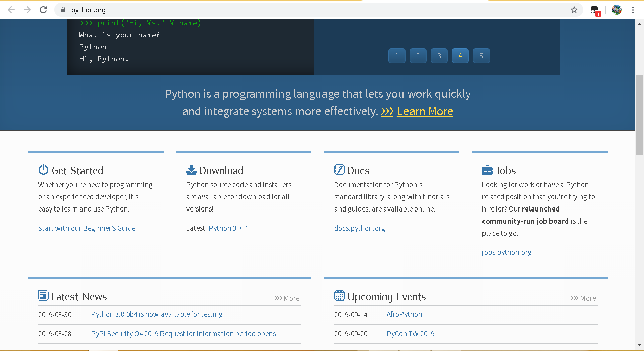Open the extension icon with red badge
Viewport: 644px width, 351px height.
click(595, 10)
